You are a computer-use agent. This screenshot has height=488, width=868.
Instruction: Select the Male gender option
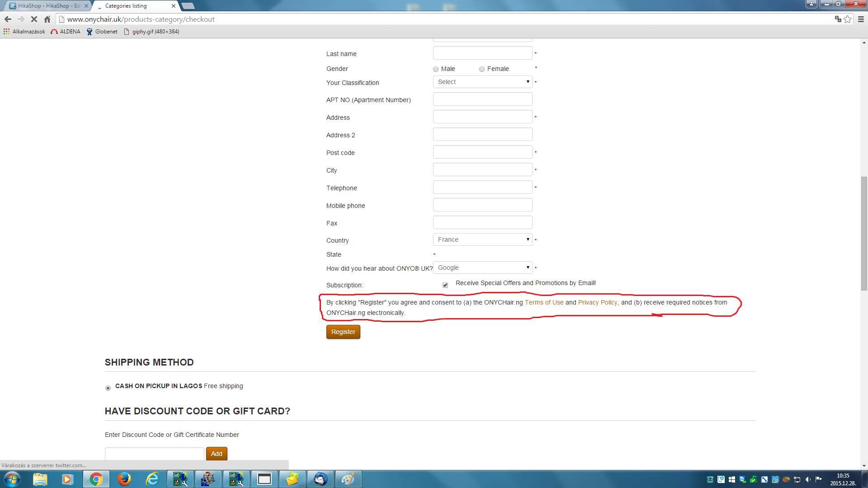click(436, 69)
